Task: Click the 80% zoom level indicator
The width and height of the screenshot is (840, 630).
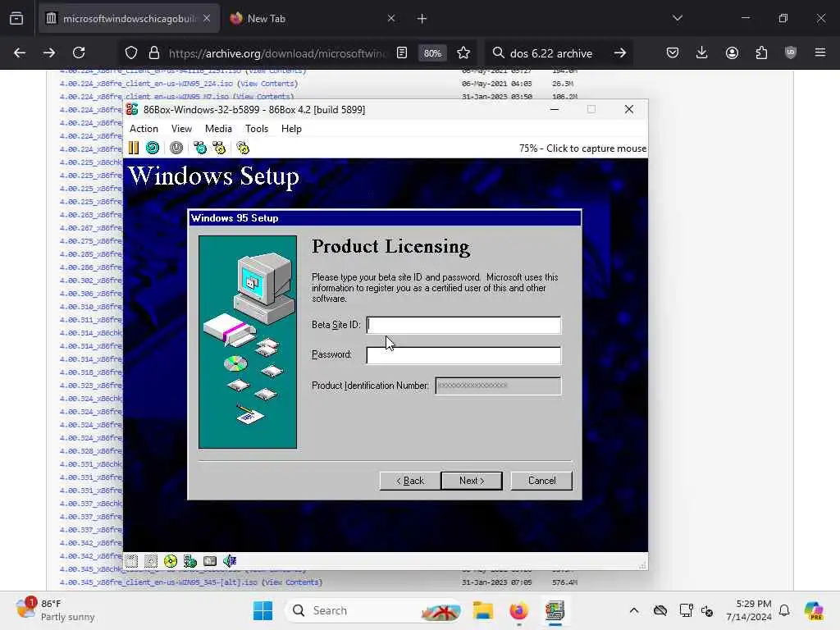Action: (432, 53)
